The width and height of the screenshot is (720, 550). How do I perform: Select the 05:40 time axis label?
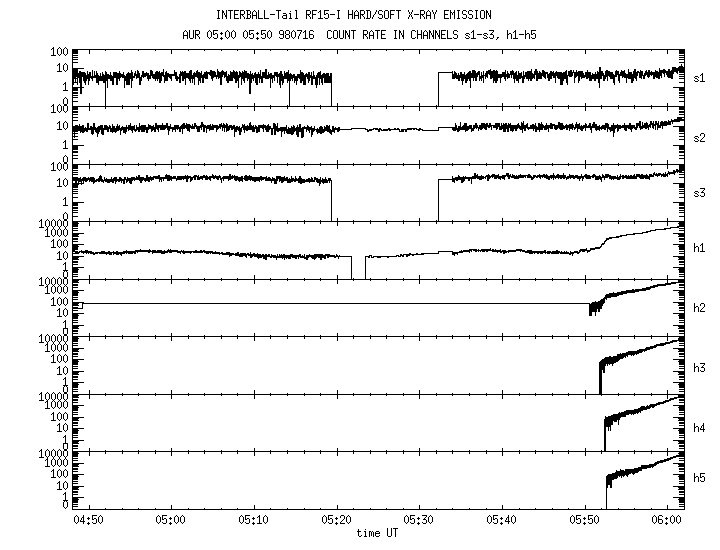(502, 521)
